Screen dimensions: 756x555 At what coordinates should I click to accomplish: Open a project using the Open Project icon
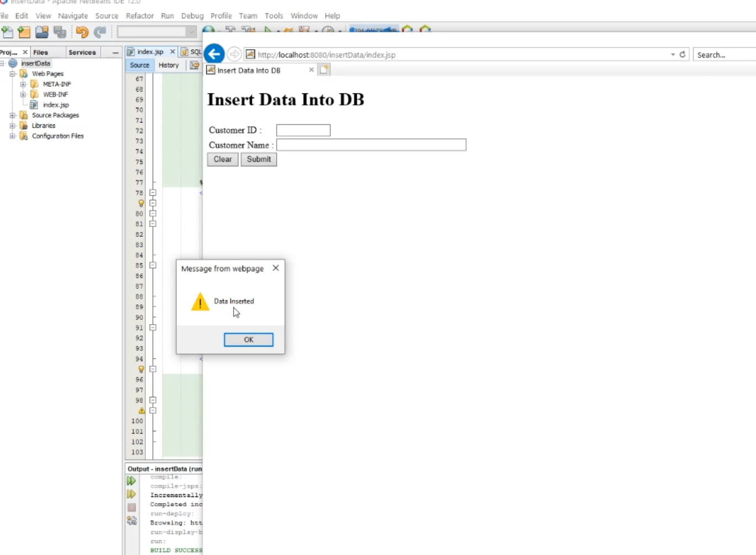(41, 32)
